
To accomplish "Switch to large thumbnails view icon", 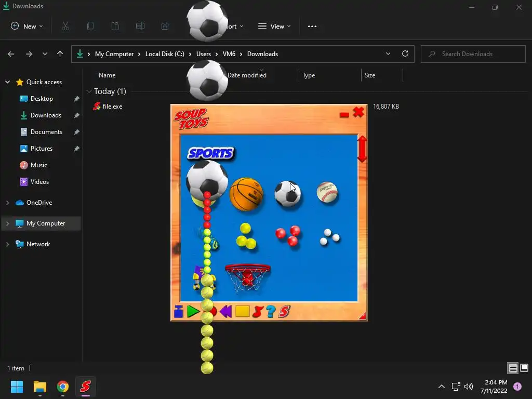I will coord(524,368).
